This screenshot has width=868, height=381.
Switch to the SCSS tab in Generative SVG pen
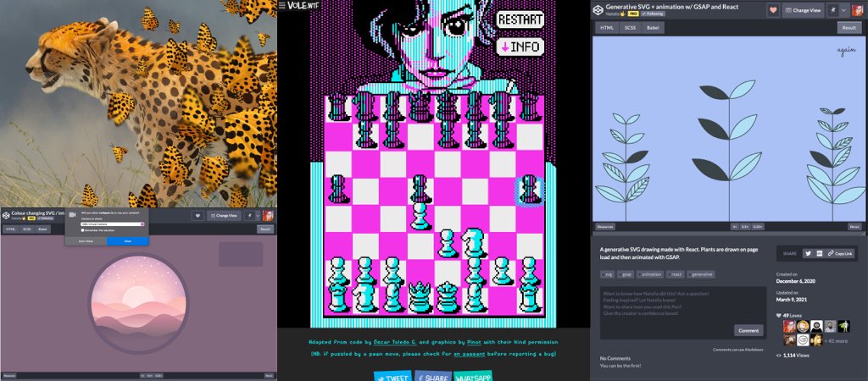coord(630,27)
